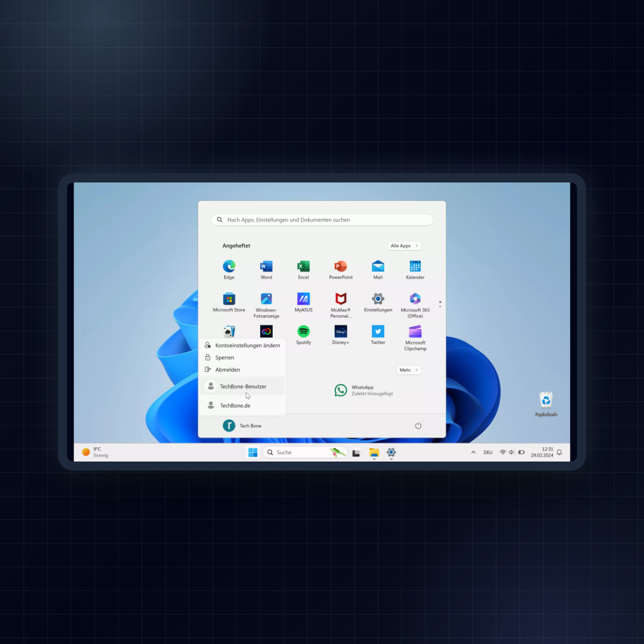Click the battery icon in system tray

click(521, 452)
